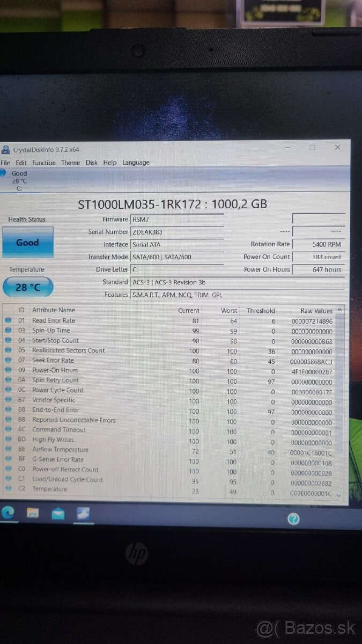Close the CrystalDiskInfo window
Viewport: 362px width, 644px height.
tap(337, 148)
